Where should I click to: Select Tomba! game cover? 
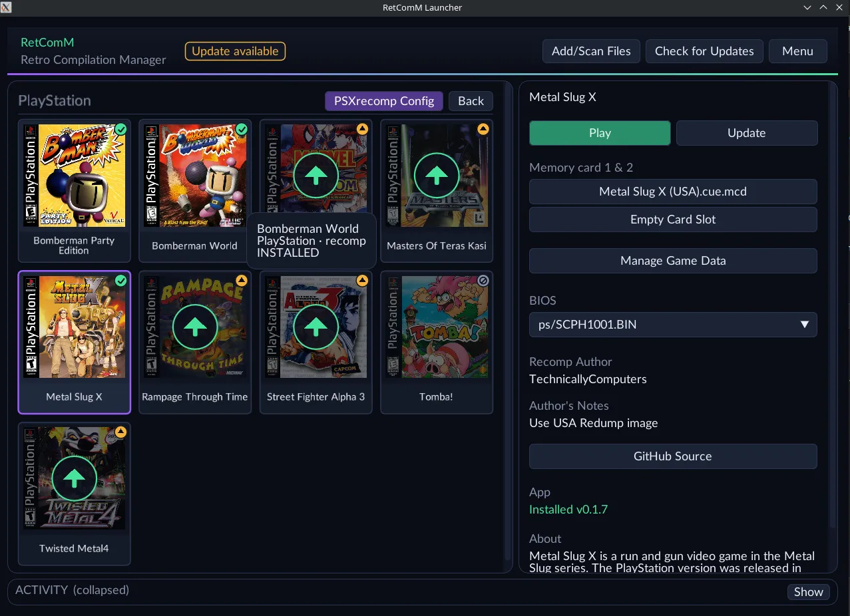437,327
